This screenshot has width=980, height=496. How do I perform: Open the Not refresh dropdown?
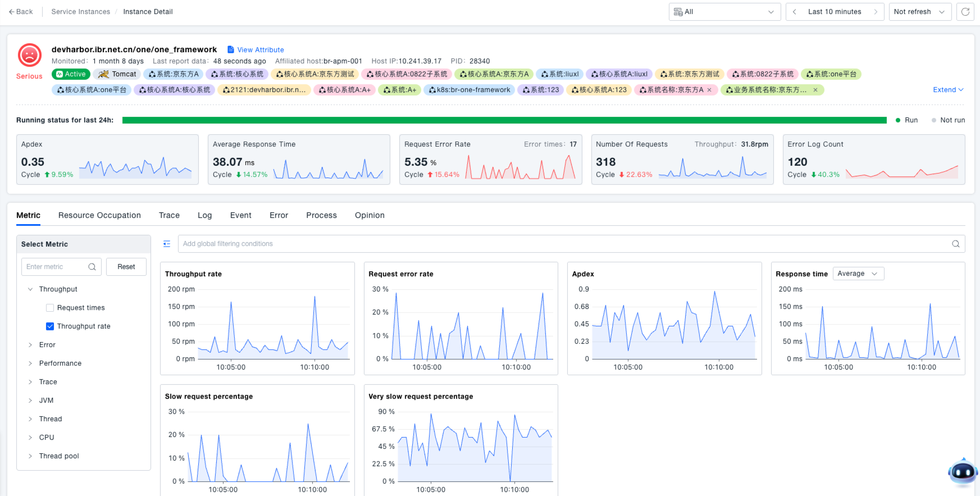919,12
